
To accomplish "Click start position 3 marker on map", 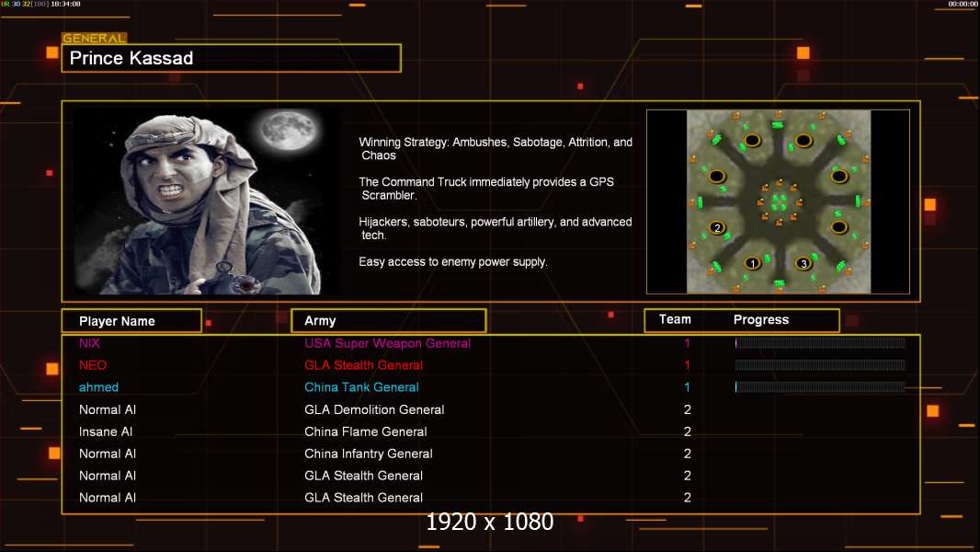I will click(803, 263).
